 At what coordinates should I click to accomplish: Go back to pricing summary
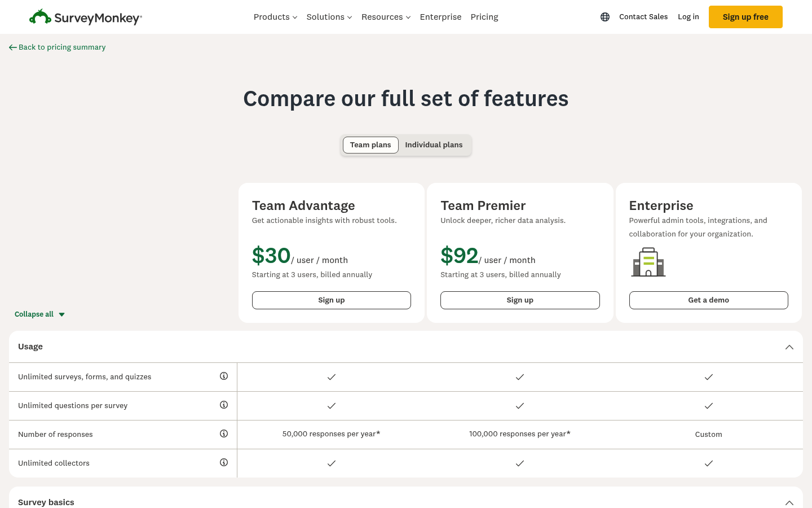(x=58, y=47)
